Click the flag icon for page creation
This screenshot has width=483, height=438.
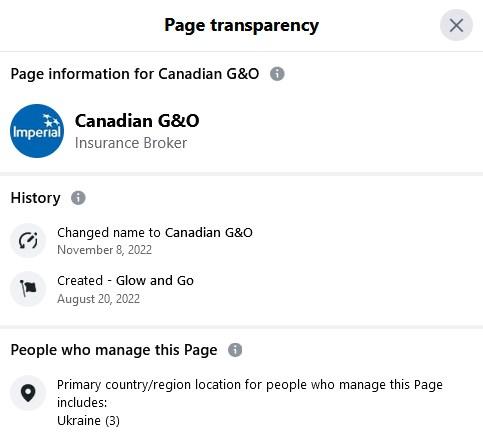(28, 289)
